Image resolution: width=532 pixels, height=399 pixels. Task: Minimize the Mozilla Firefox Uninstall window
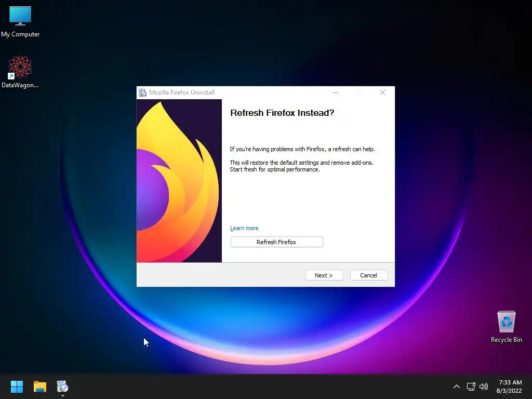(x=336, y=92)
